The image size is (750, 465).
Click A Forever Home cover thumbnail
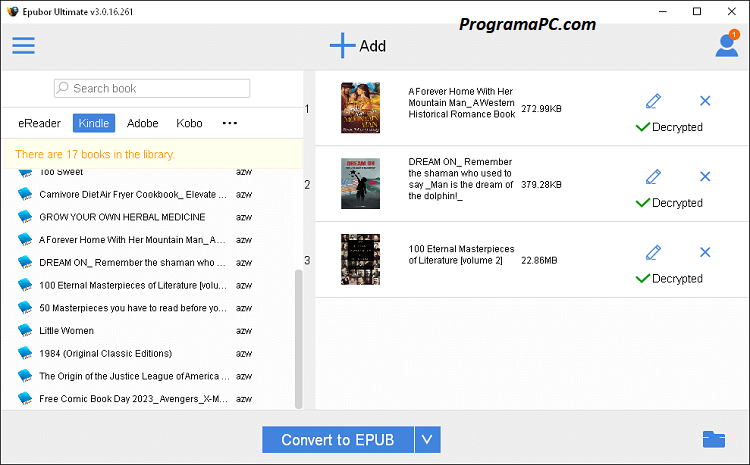[x=360, y=108]
